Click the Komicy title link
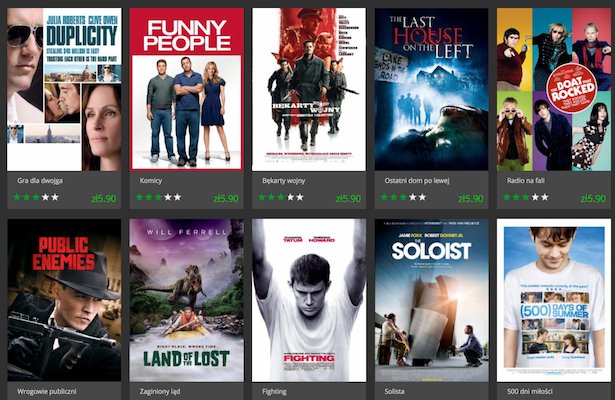This screenshot has width=615, height=400. [x=151, y=181]
